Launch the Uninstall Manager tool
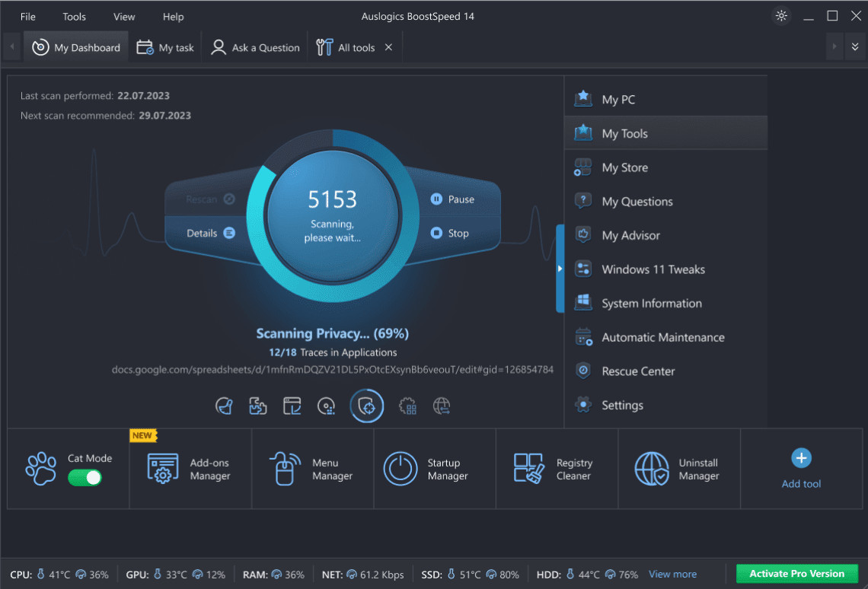This screenshot has width=868, height=589. tap(679, 469)
